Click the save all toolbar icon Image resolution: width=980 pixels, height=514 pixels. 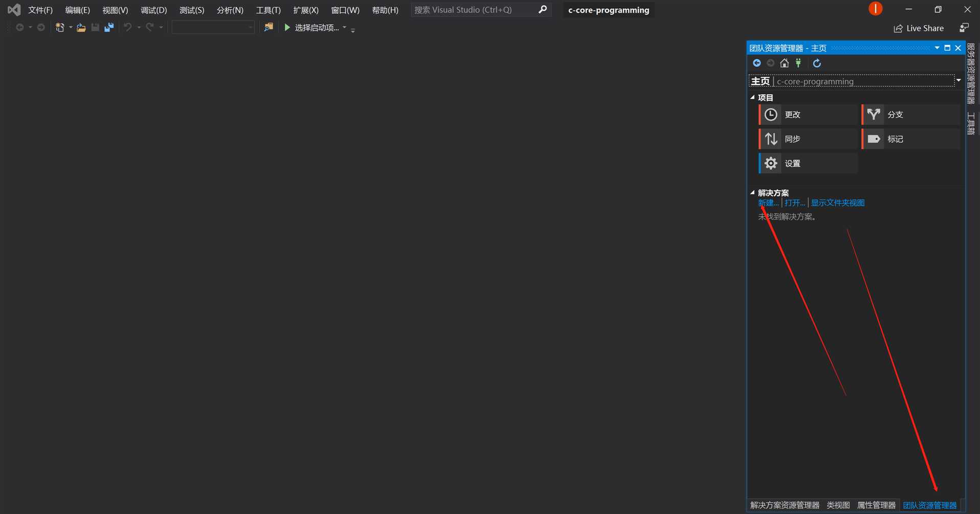[109, 28]
